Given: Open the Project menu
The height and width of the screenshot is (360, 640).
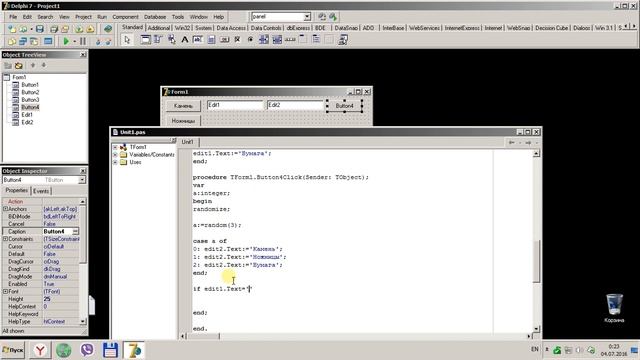Looking at the screenshot, I should 83,17.
